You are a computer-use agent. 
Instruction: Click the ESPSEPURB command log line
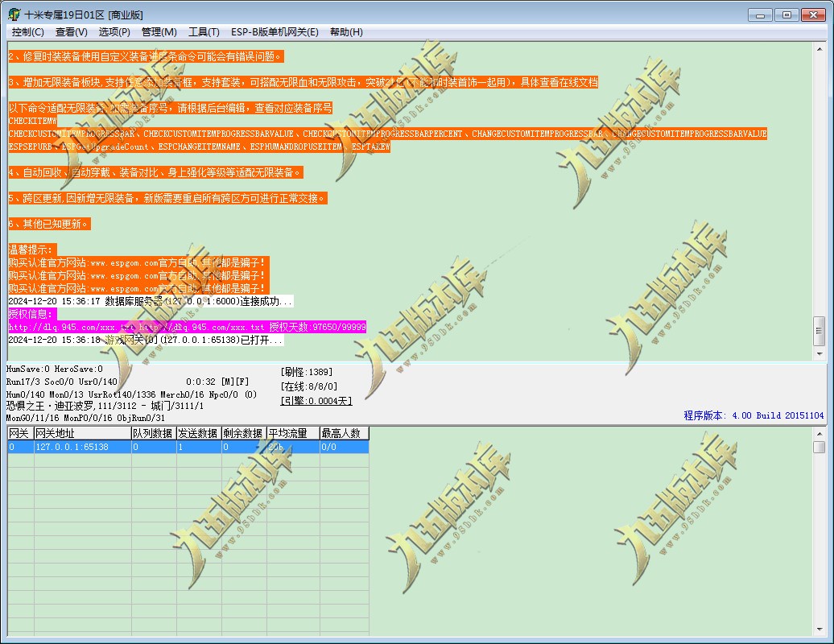coord(199,147)
